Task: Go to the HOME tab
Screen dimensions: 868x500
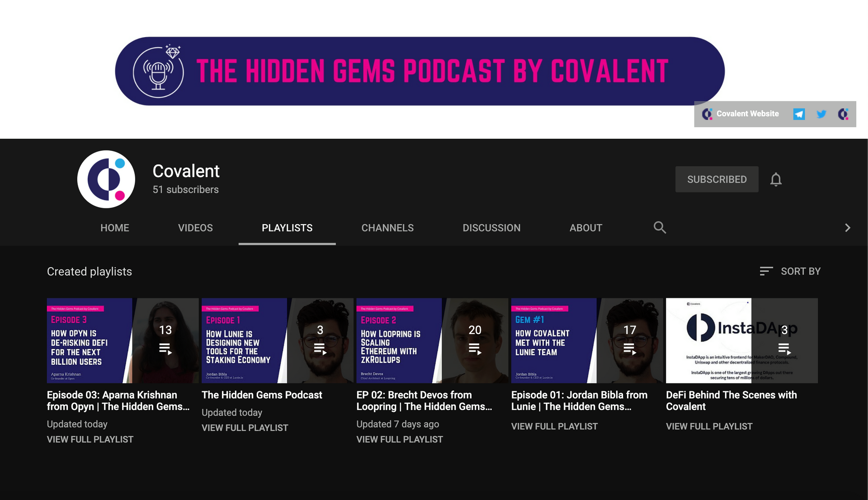Action: click(115, 228)
